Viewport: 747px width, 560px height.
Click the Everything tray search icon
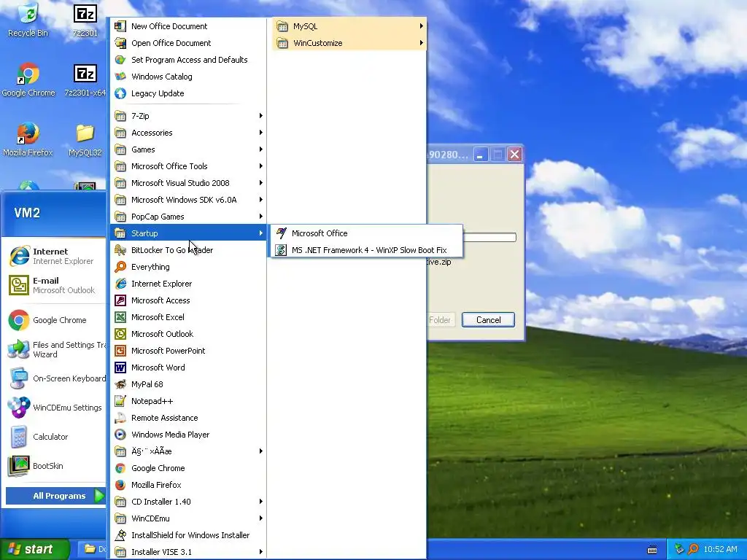[693, 549]
